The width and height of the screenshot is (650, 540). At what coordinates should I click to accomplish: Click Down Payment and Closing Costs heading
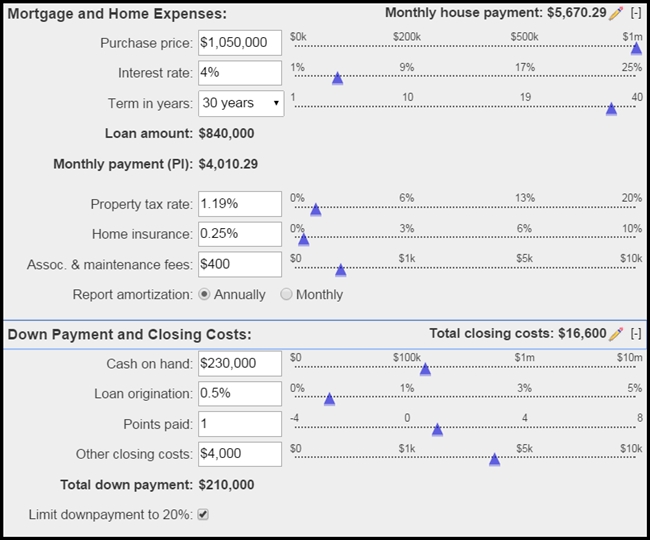[129, 334]
